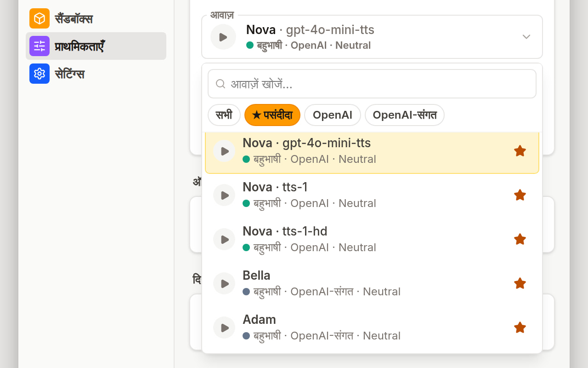Play sample for Nova · tts-1
This screenshot has height=368, width=588.
click(224, 195)
